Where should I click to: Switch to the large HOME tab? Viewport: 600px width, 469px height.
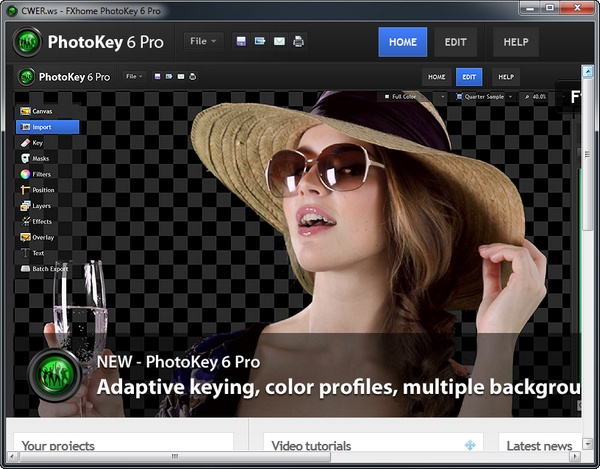tap(403, 42)
